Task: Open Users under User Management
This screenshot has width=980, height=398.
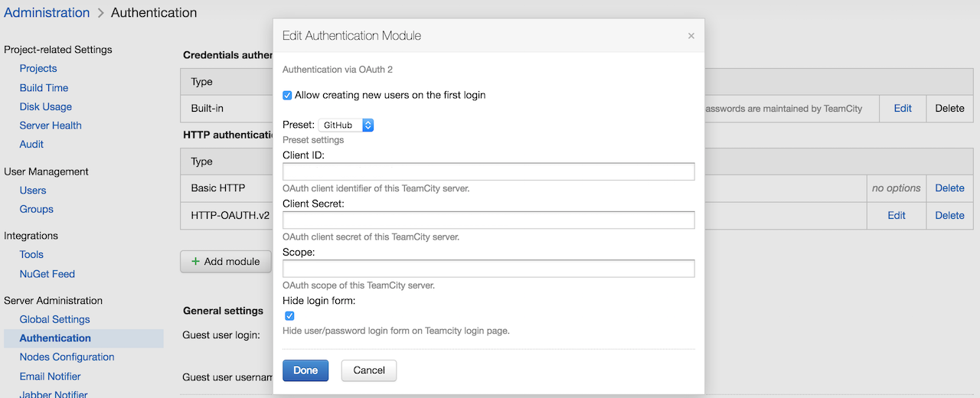Action: [33, 191]
